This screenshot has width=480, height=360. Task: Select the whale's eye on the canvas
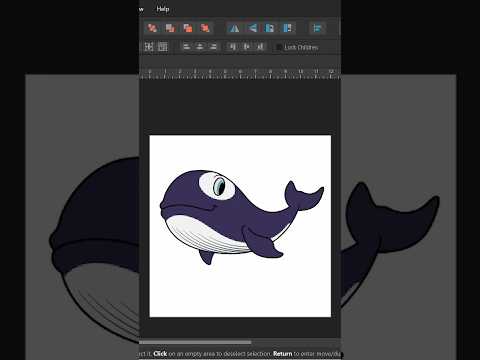[x=218, y=185]
